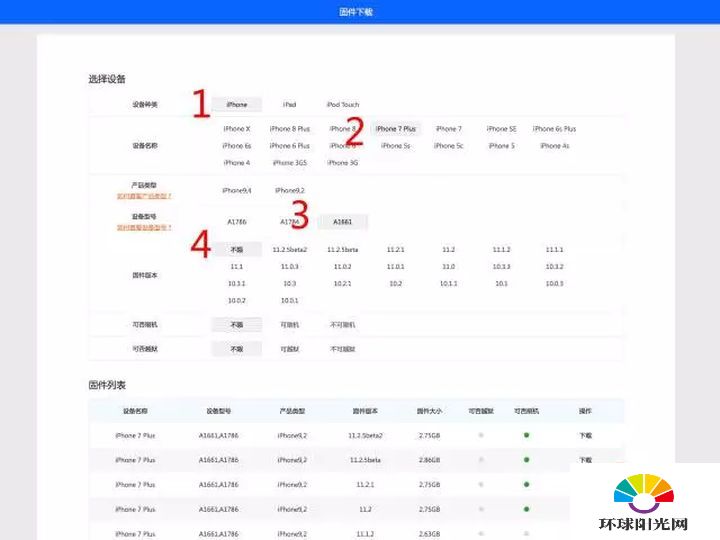The width and height of the screenshot is (720, 540).
Task: Select product type iPhone9,2 filter
Action: tap(290, 191)
